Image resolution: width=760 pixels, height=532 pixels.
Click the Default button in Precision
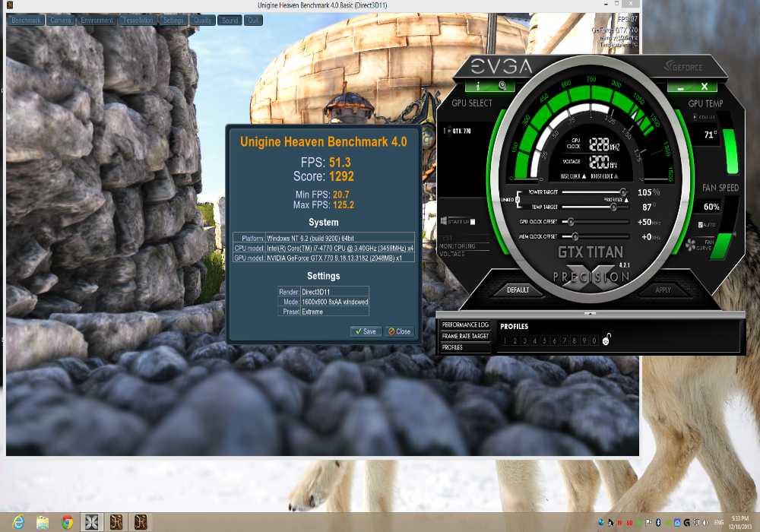518,290
